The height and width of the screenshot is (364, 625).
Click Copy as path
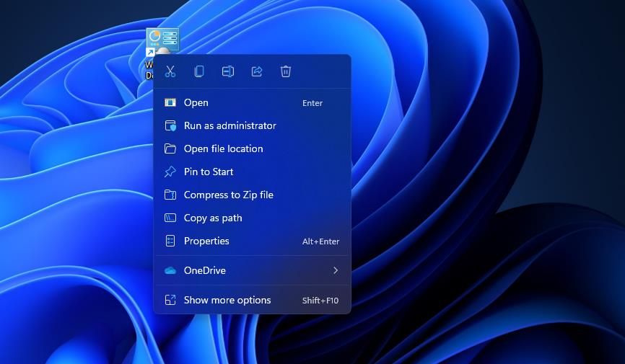[x=213, y=218]
